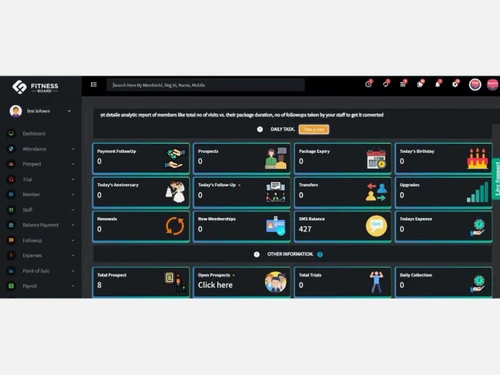This screenshot has width=500, height=375.
Task: Open the Trial menu item
Action: (x=27, y=179)
